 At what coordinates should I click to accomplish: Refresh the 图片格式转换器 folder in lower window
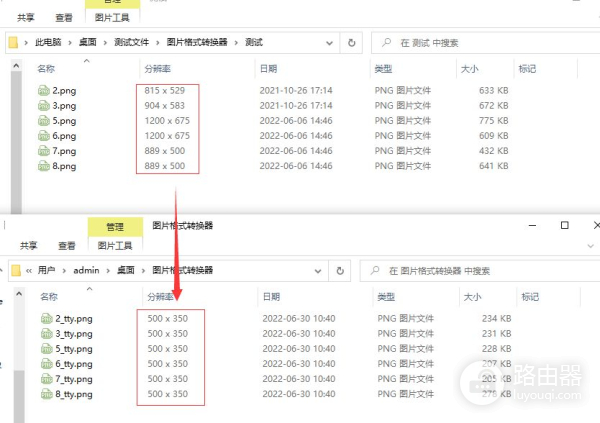point(340,271)
